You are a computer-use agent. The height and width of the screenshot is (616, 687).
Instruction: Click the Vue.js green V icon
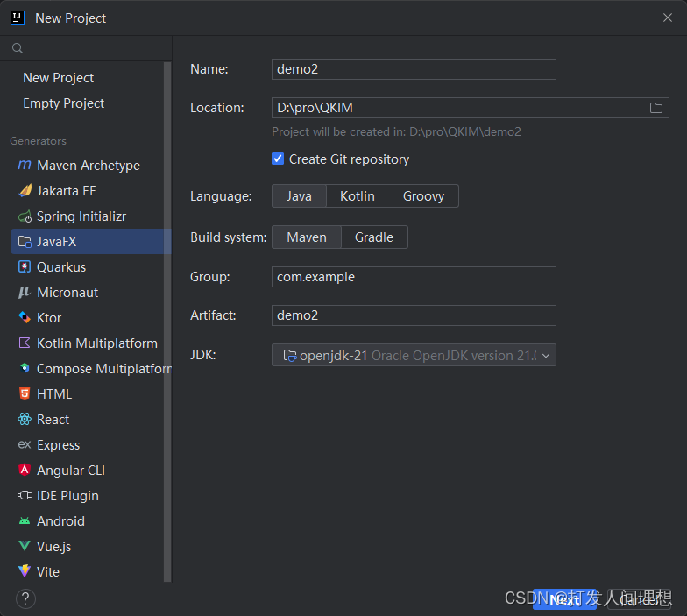tap(25, 546)
